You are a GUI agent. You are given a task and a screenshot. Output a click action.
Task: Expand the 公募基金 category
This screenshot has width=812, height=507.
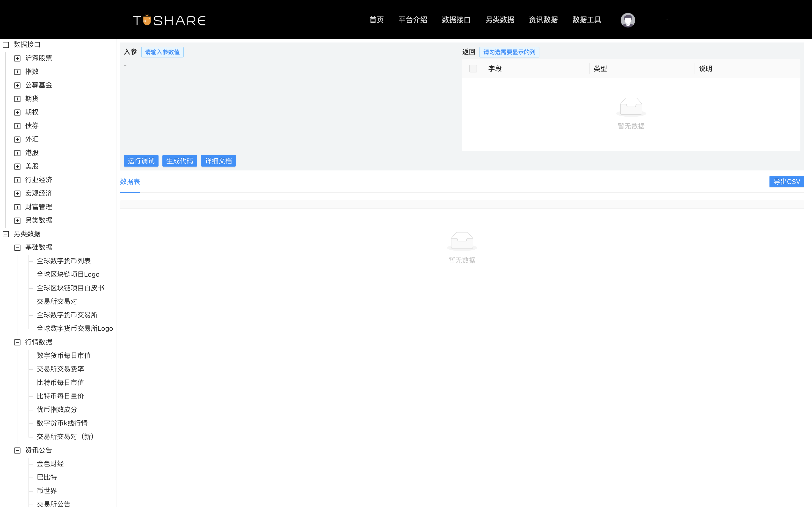pos(17,85)
